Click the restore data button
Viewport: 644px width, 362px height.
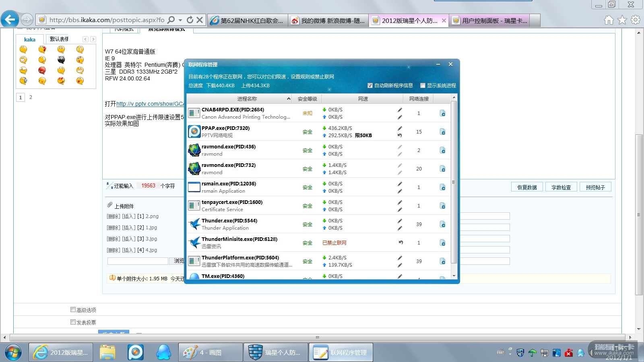[527, 187]
